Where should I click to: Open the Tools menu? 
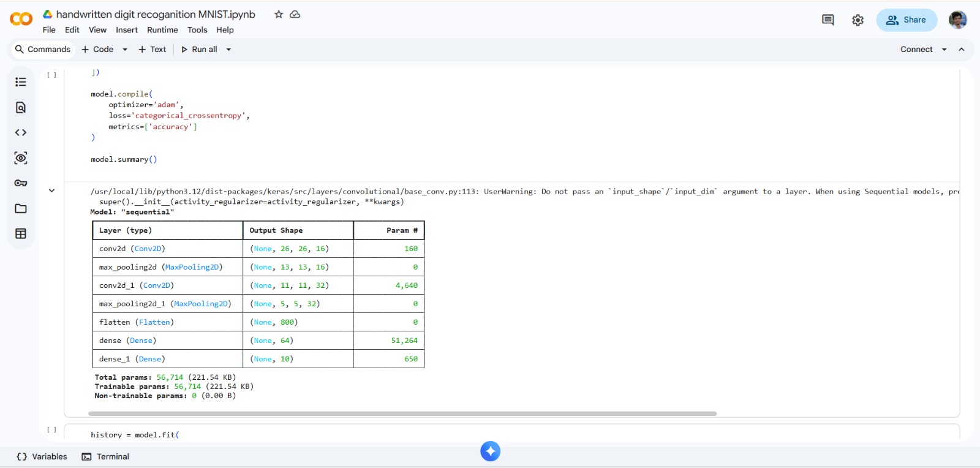197,30
